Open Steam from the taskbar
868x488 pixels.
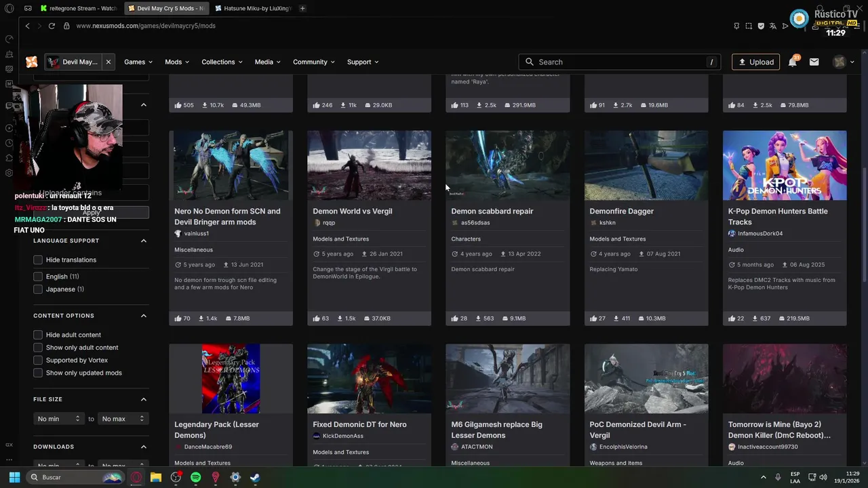coord(254,477)
